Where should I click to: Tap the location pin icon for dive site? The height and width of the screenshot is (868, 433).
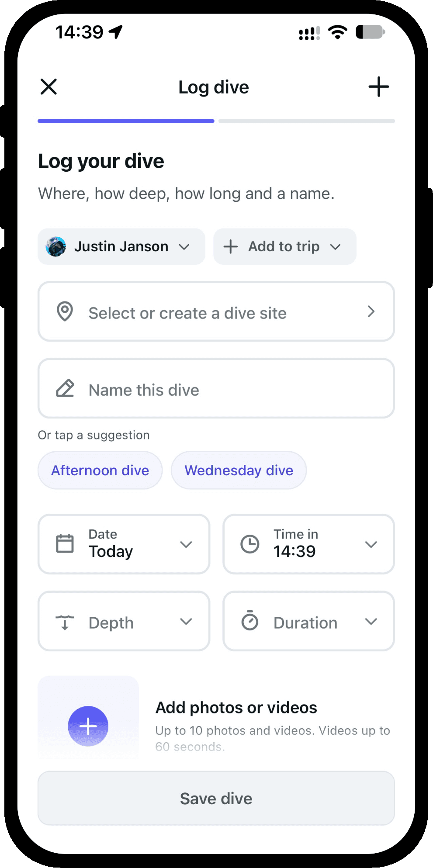click(65, 311)
